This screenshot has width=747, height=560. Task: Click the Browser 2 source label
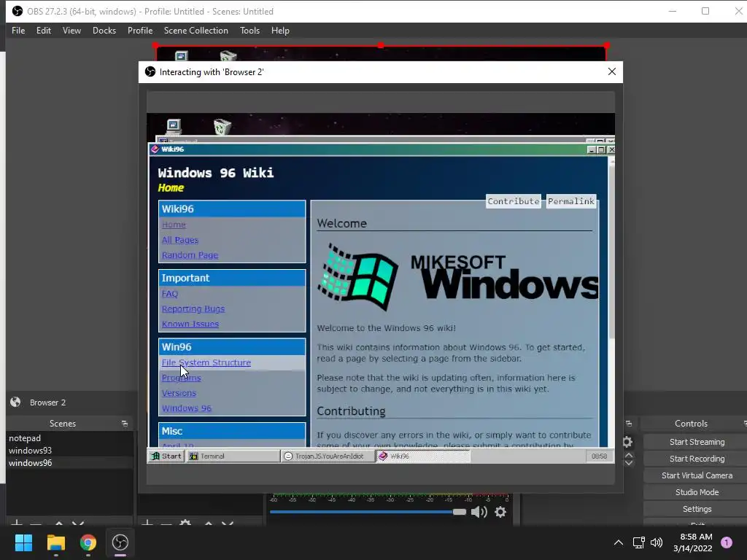[47, 402]
